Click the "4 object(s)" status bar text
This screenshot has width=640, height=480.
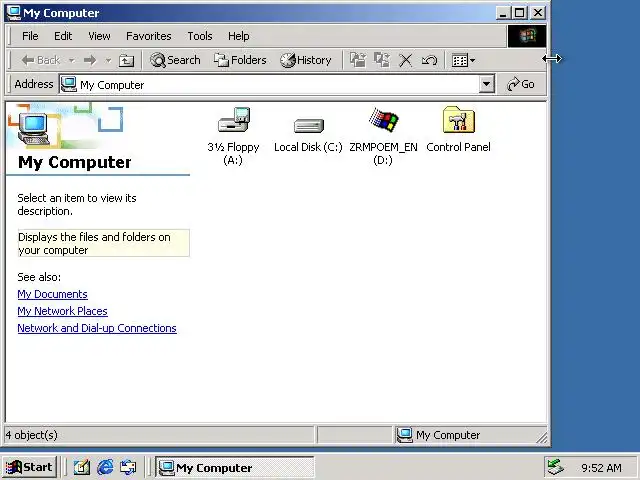coord(31,435)
